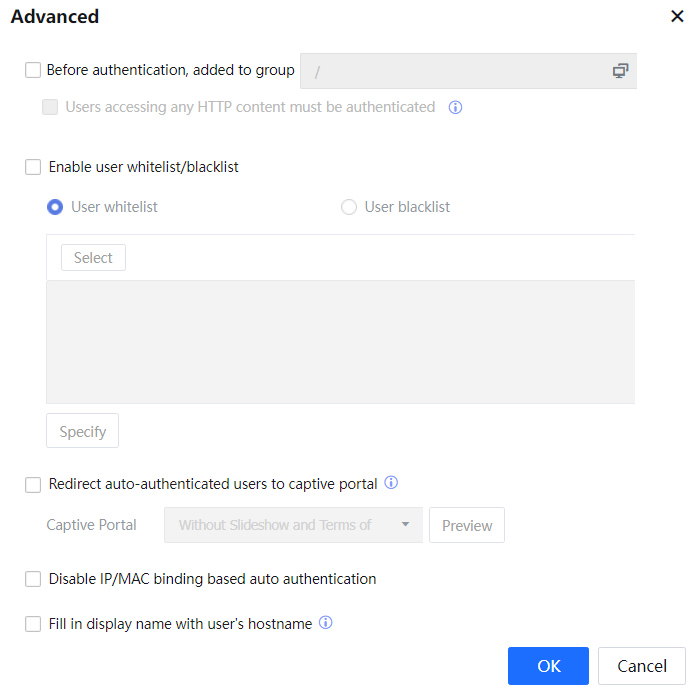Close the Advanced dialog with X
The height and width of the screenshot is (695, 695).
coord(676,16)
